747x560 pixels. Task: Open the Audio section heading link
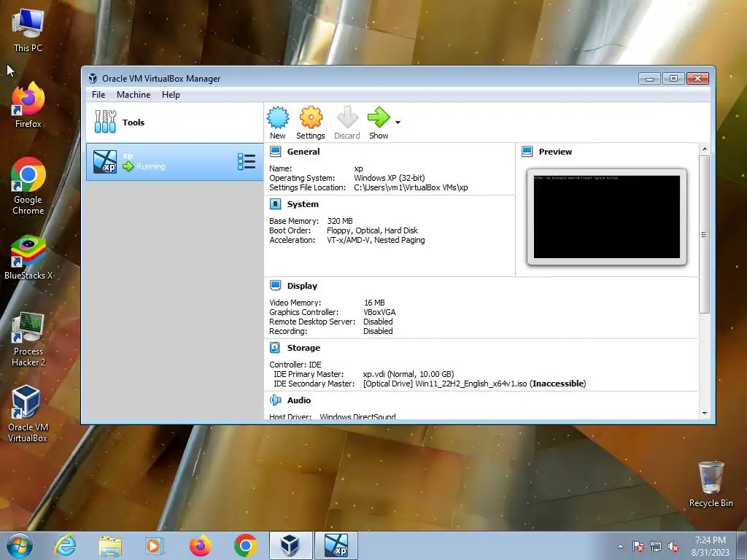(x=298, y=400)
